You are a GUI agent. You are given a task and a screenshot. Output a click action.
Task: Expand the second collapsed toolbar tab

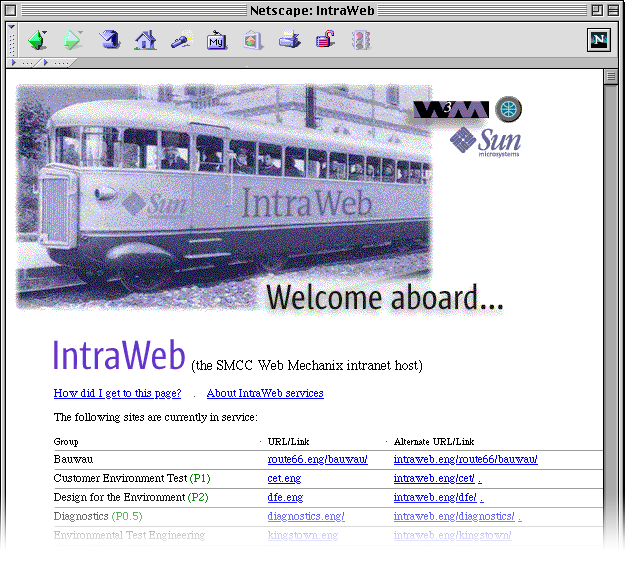tap(57, 63)
